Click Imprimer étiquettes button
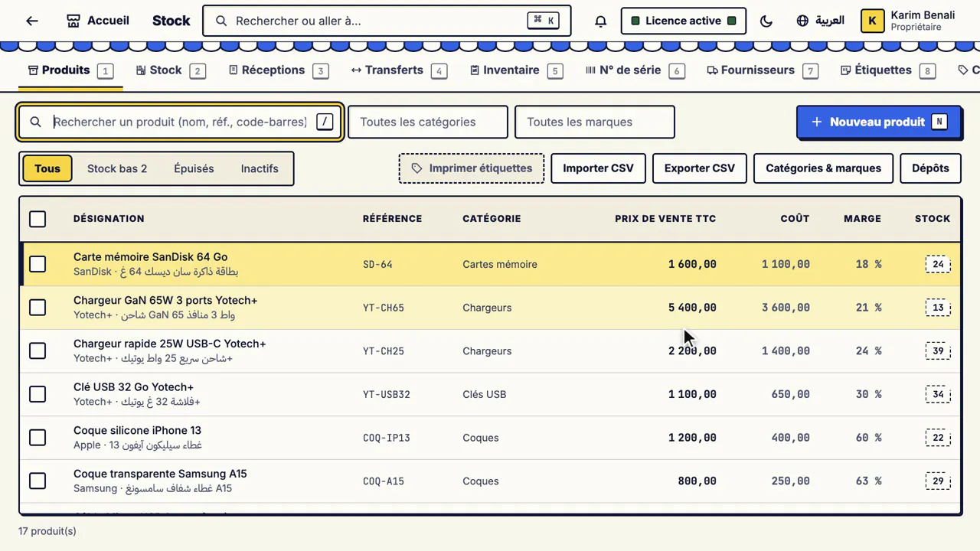The height and width of the screenshot is (551, 980). coord(472,168)
